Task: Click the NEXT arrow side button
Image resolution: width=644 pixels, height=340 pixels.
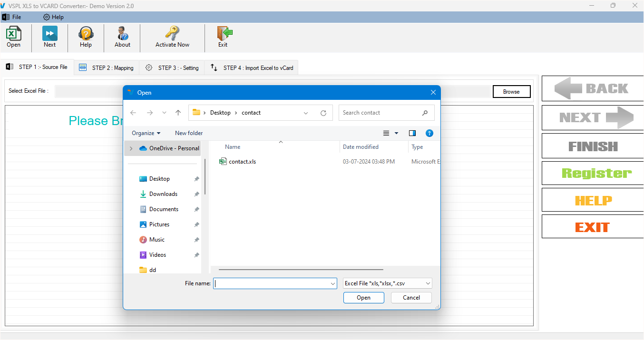Action: [x=592, y=117]
